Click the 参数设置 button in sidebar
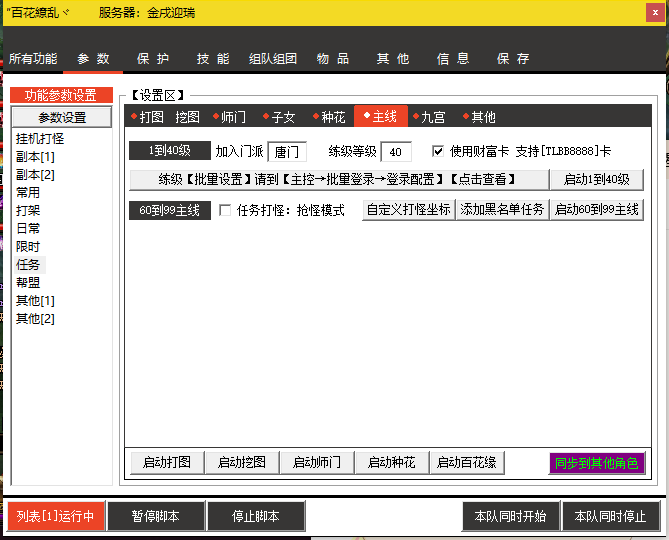This screenshot has height=540, width=669. 62,117
